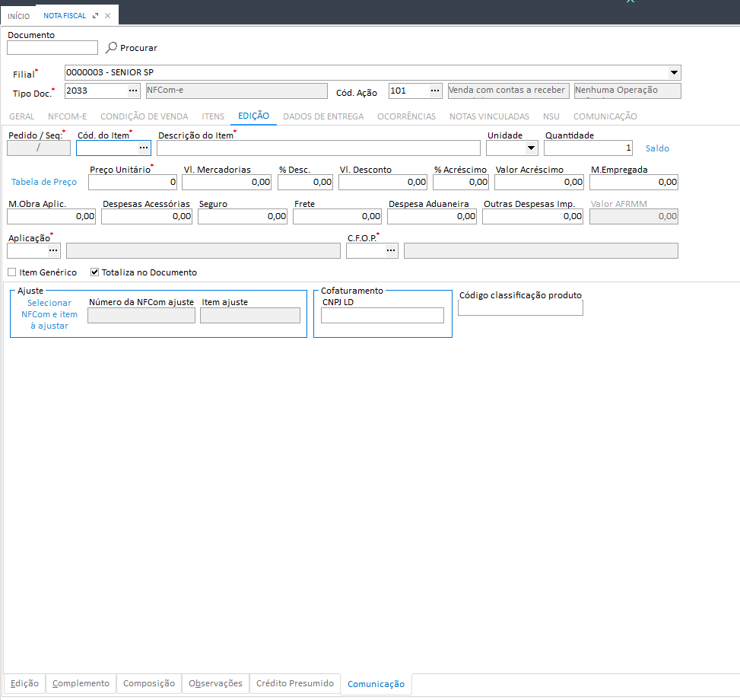Screen dimensions: 740x700
Task: Select the Complemento bottom tab
Action: click(81, 683)
